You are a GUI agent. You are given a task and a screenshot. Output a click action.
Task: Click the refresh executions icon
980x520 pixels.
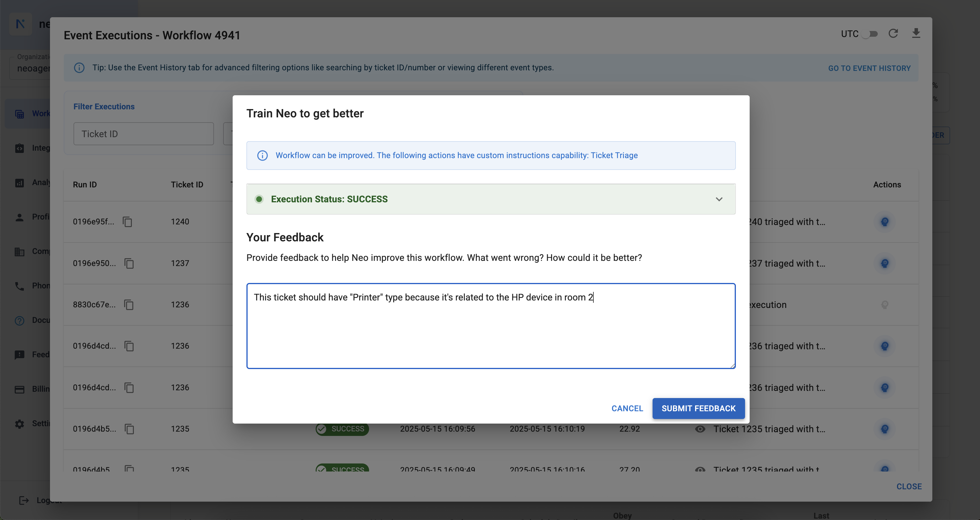click(893, 34)
